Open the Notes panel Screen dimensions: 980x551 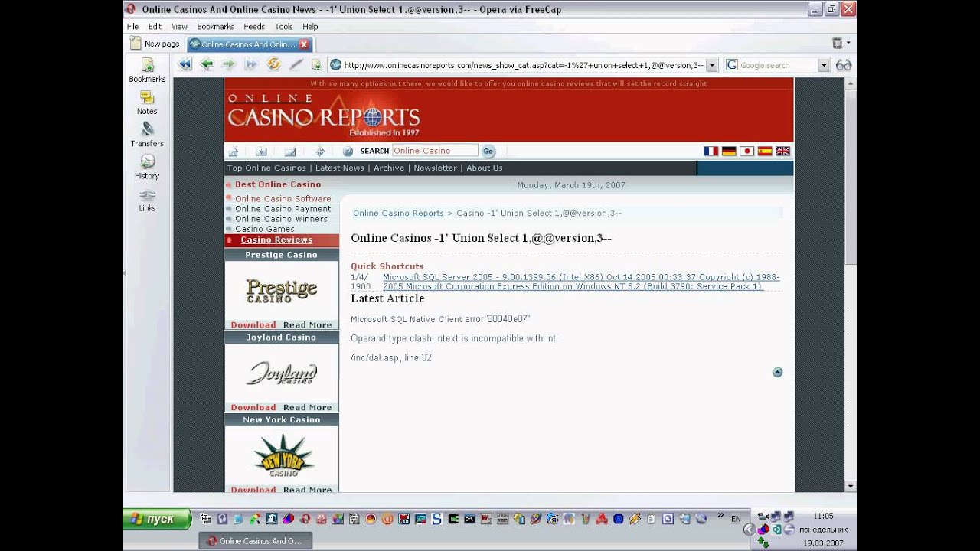[147, 103]
